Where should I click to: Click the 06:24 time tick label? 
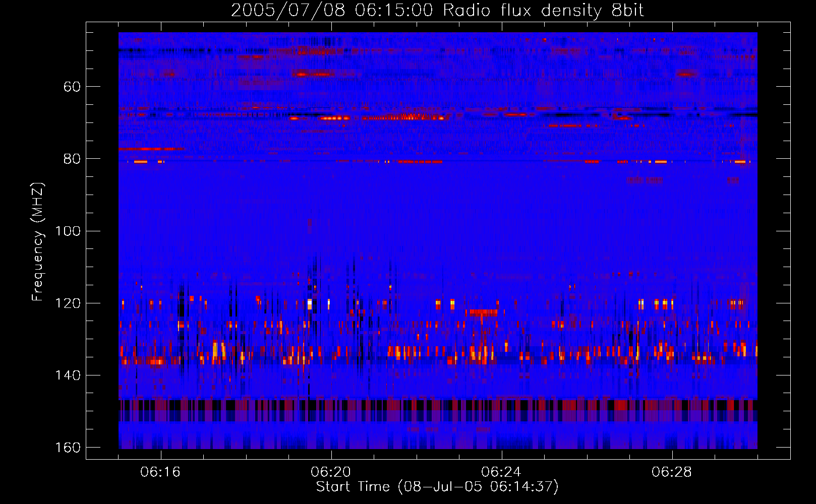coord(501,472)
